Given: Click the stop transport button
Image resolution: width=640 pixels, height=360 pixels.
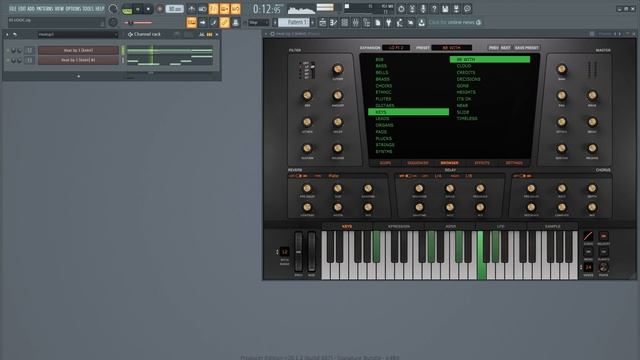Looking at the screenshot, I should tap(148, 9).
